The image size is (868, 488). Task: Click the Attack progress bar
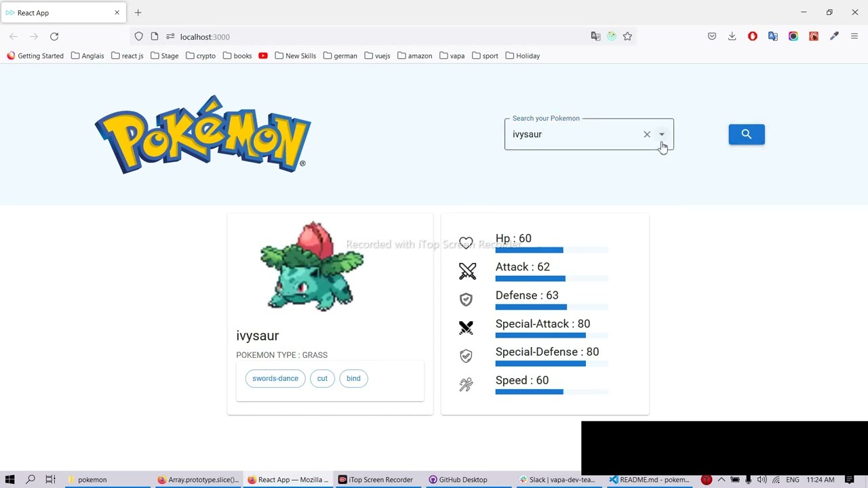[551, 279]
